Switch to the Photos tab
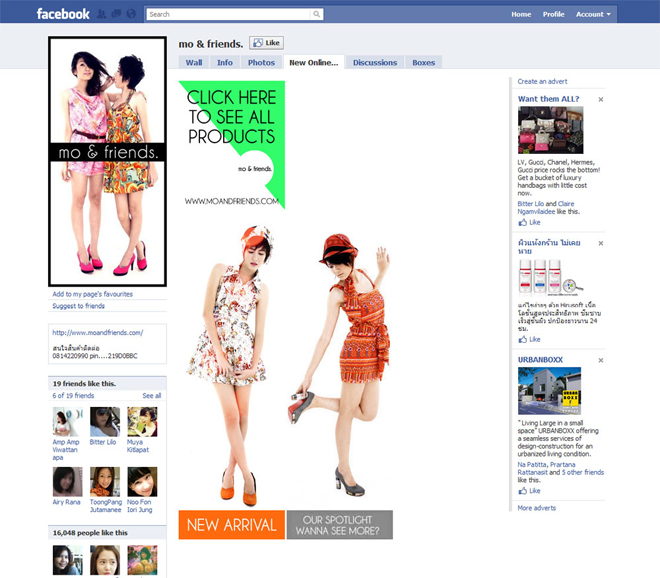660x578 pixels. coord(261,62)
